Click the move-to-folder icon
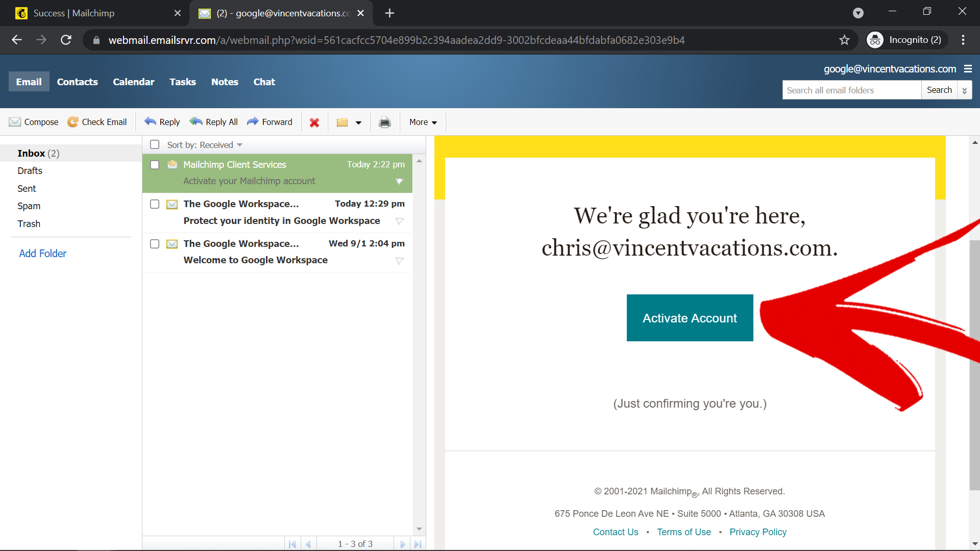980x551 pixels. click(342, 122)
